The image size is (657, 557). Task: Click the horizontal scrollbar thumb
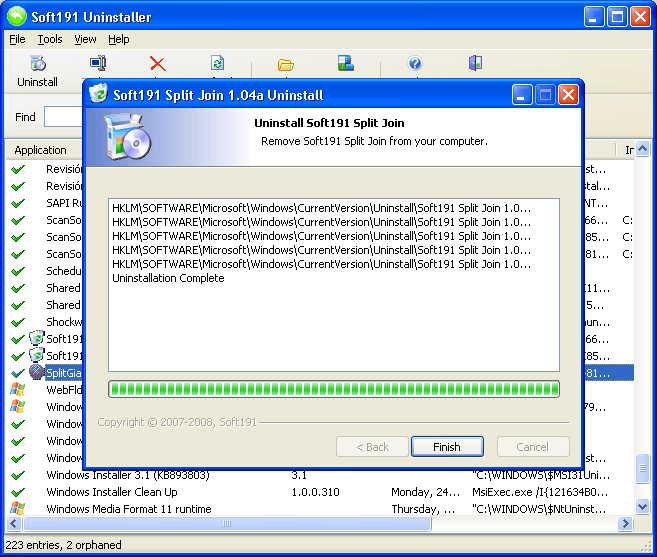click(227, 523)
